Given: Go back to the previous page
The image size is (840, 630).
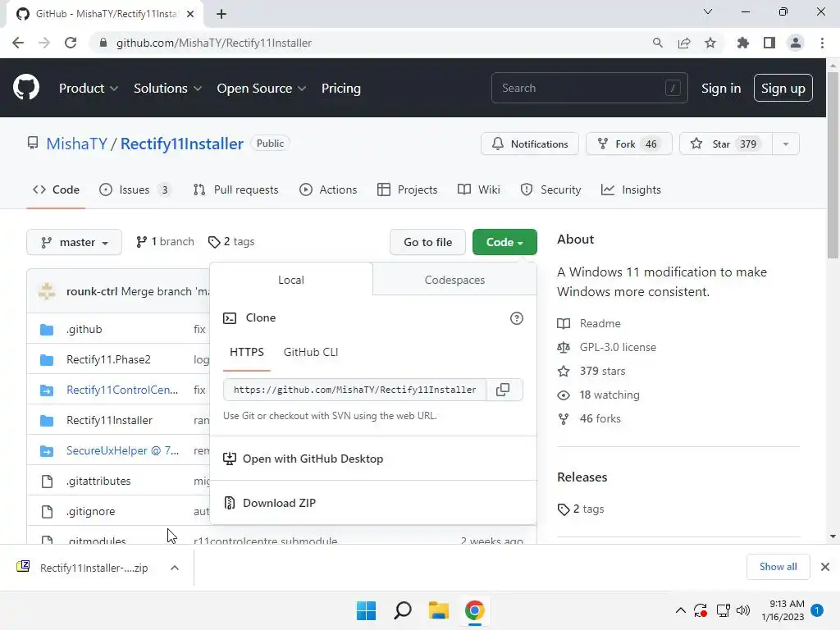Looking at the screenshot, I should (x=18, y=43).
